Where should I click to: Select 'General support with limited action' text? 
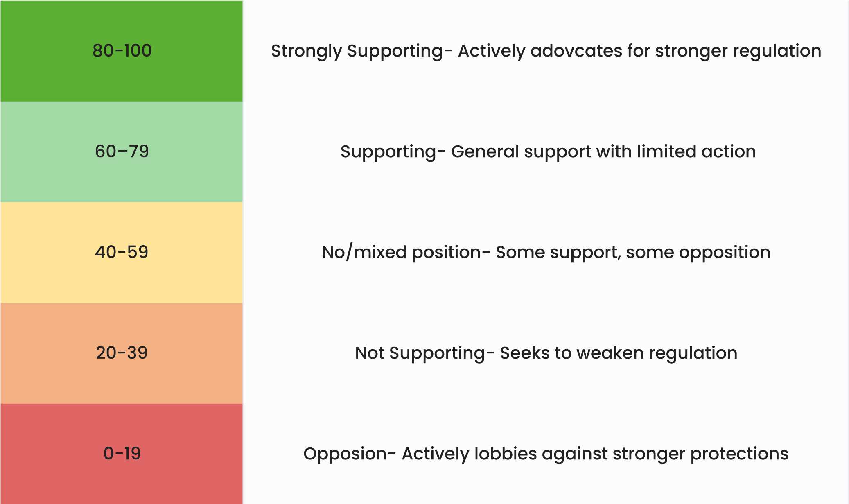[603, 152]
